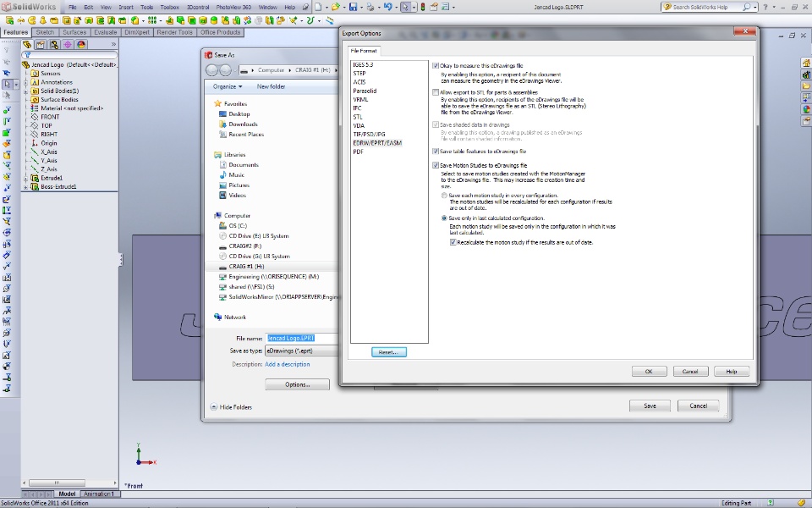Click the Reset... button in Export Options

coord(388,352)
